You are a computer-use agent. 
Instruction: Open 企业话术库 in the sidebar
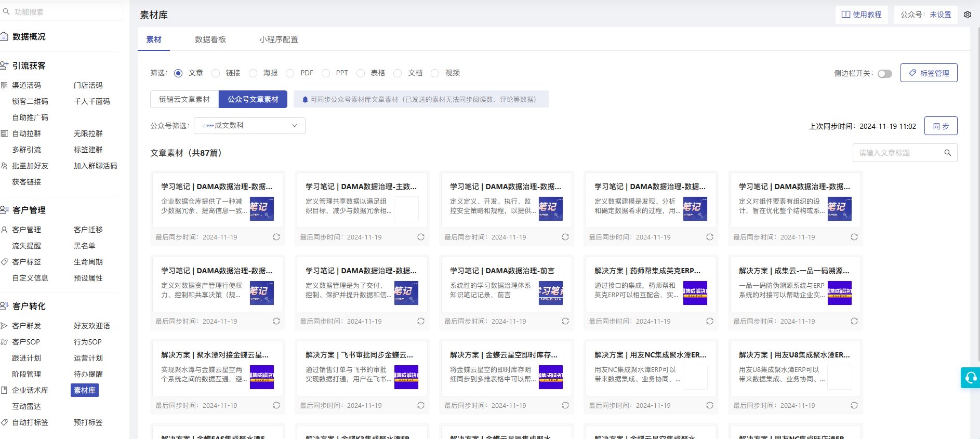pos(30,390)
